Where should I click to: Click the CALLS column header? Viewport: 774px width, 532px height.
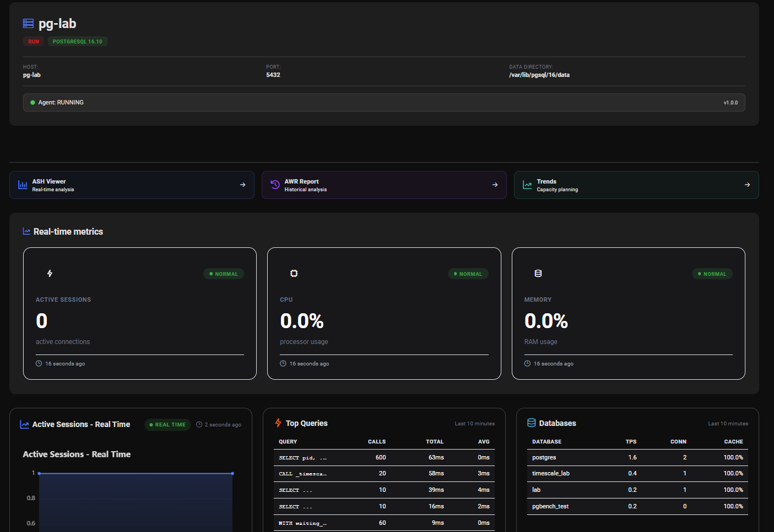pyautogui.click(x=377, y=441)
